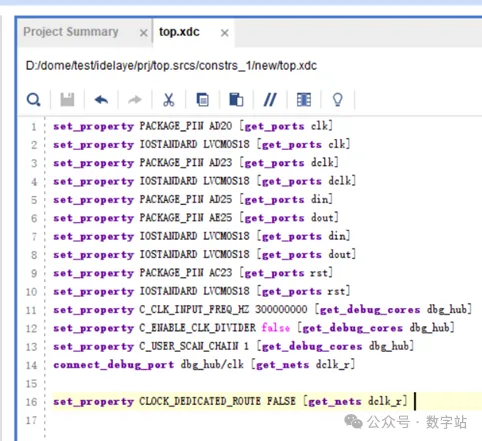This screenshot has height=441, width=482.
Task: Click the redo arrow icon
Action: coord(135,100)
